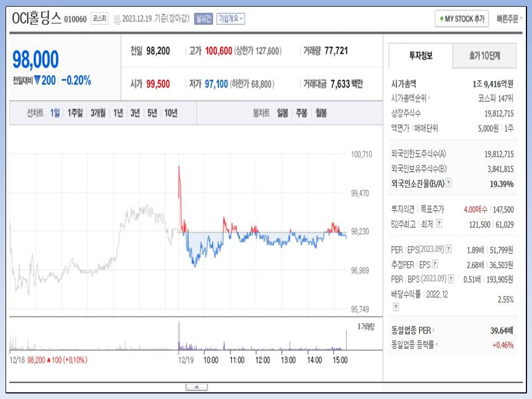Click the calendar icon beside 2023.12.19
This screenshot has width=532, height=399.
pyautogui.click(x=117, y=20)
